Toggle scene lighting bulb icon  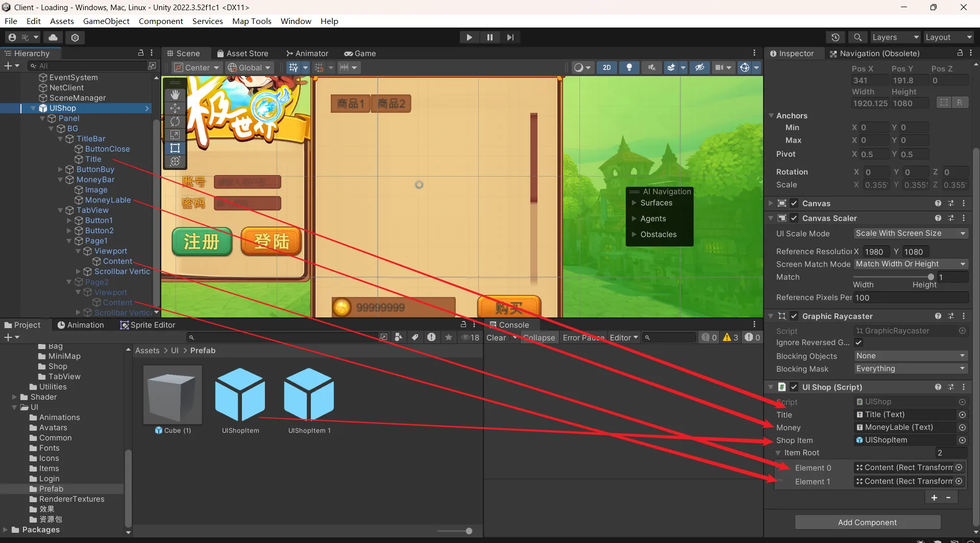(629, 67)
